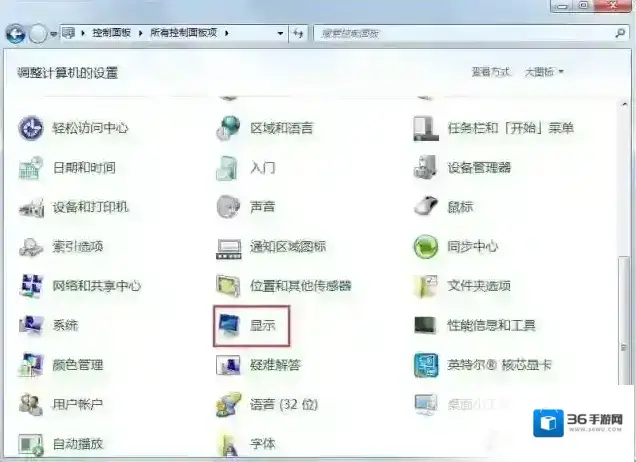Open the 英特尔 核芯显卡 icon
The height and width of the screenshot is (462, 636).
(x=426, y=365)
